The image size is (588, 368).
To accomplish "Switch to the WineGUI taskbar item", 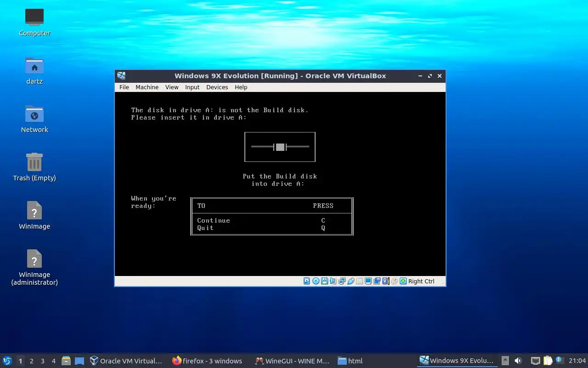I will point(292,361).
